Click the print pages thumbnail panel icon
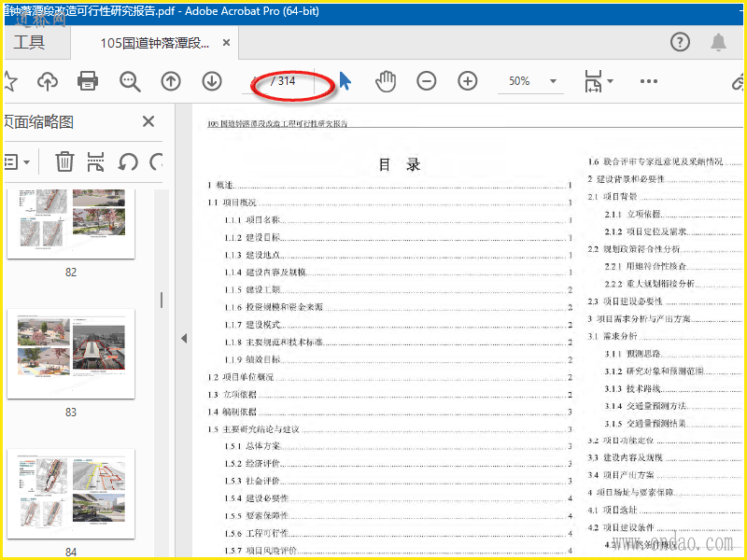This screenshot has height=560, width=747. tap(96, 161)
